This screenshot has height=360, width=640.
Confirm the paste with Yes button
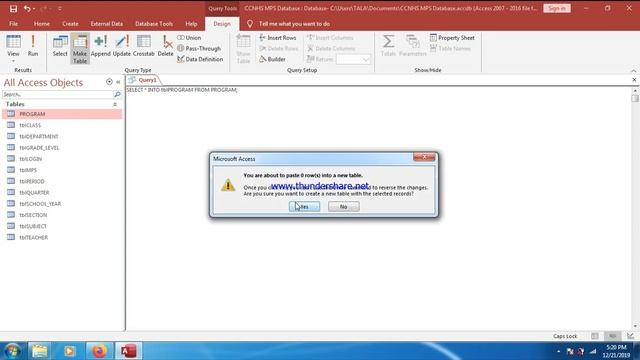(x=304, y=207)
